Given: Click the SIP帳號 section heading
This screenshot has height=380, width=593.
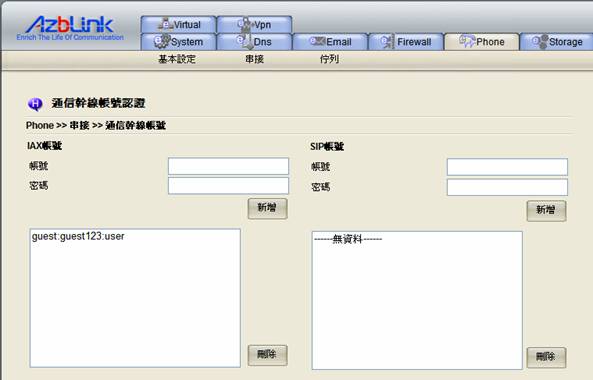Looking at the screenshot, I should 327,147.
